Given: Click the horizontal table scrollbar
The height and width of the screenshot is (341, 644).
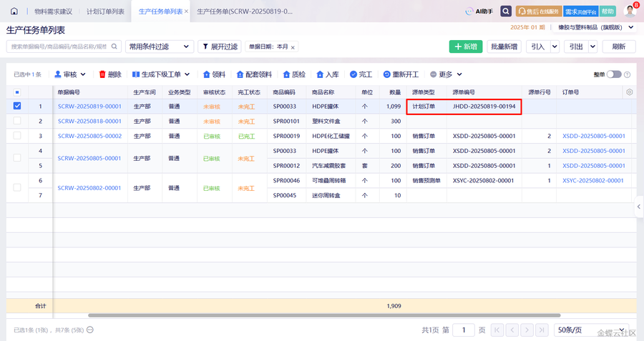Looking at the screenshot, I should [x=324, y=315].
